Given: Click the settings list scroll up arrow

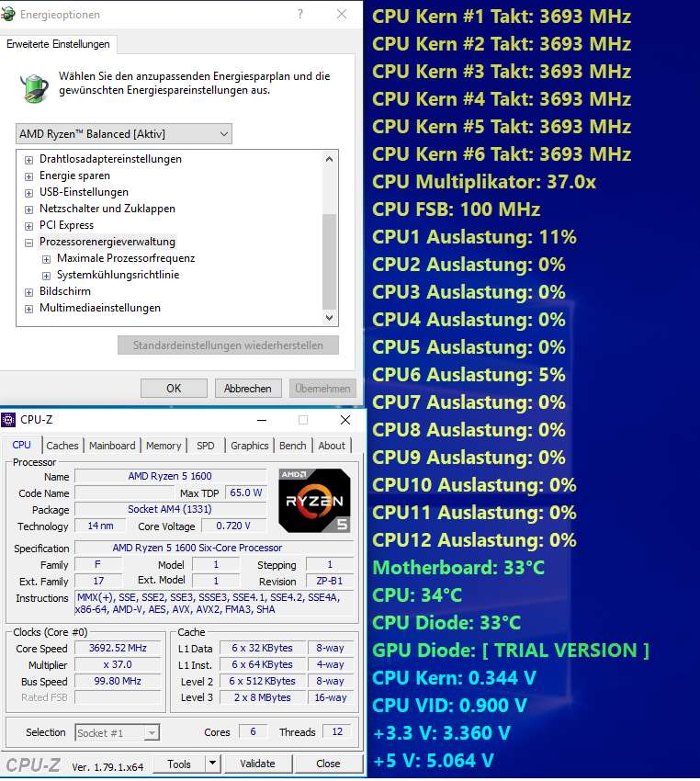Looking at the screenshot, I should [x=329, y=159].
